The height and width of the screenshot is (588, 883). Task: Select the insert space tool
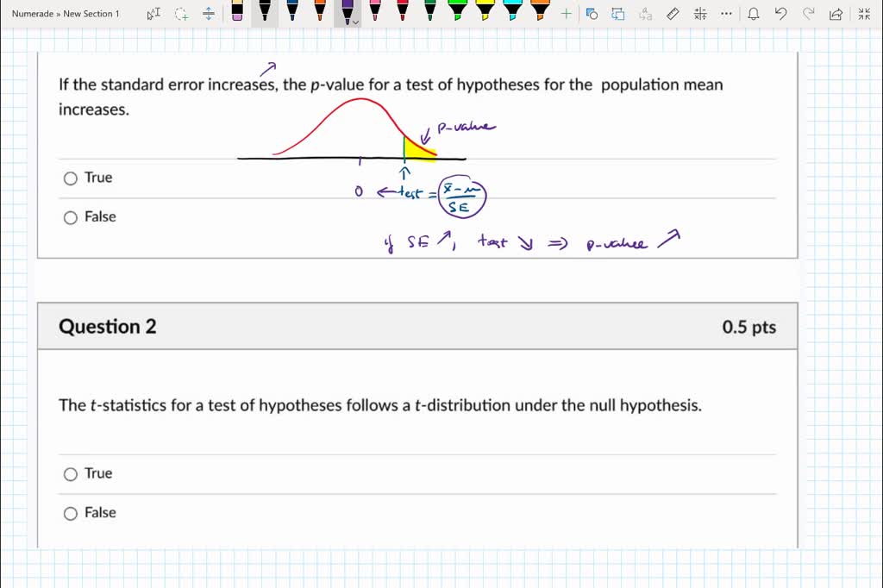(209, 14)
